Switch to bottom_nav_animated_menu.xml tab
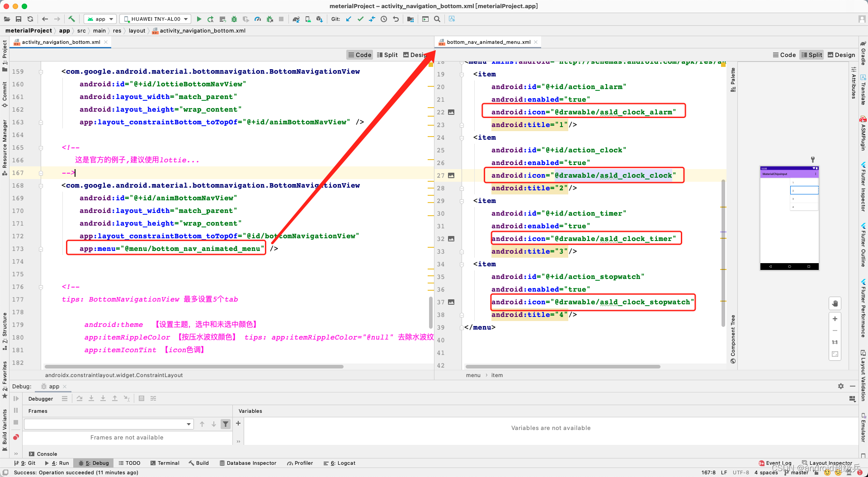 coord(488,42)
